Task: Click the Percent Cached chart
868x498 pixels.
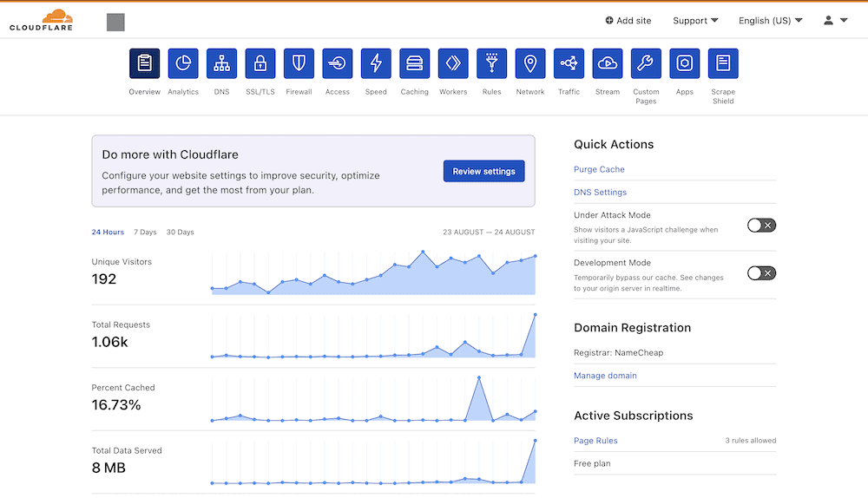Action: (373, 399)
